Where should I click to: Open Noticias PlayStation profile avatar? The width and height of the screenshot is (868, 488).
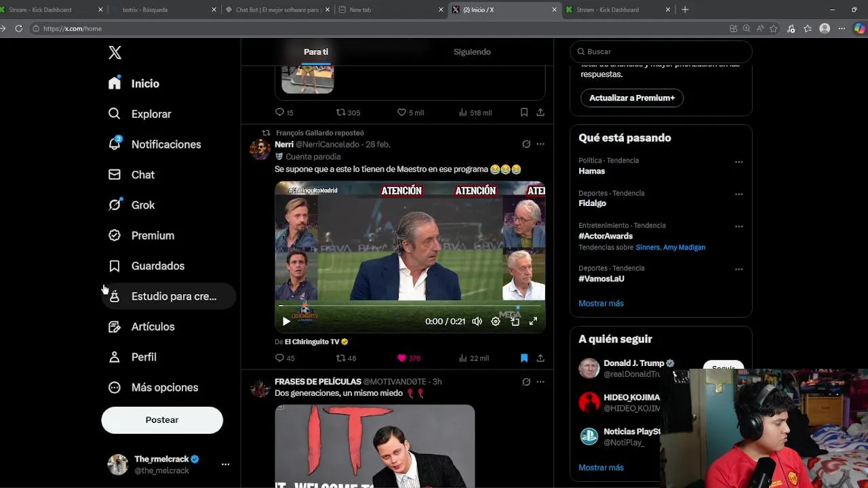pyautogui.click(x=589, y=436)
